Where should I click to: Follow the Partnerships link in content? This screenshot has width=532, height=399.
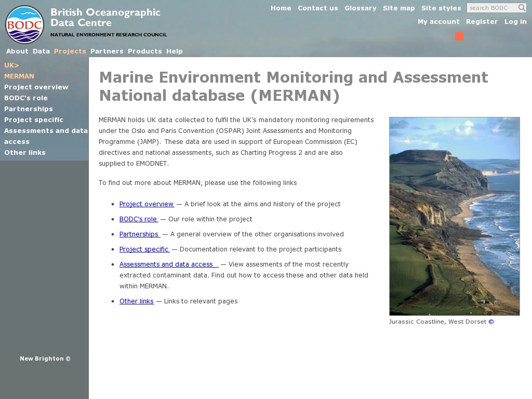(x=139, y=234)
